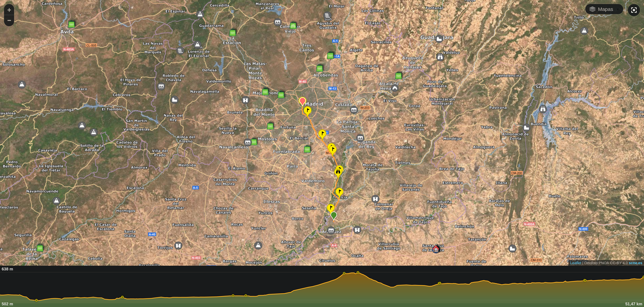Click the mountain peak icon below Trillo
The width and height of the screenshot is (644, 307).
click(x=584, y=31)
